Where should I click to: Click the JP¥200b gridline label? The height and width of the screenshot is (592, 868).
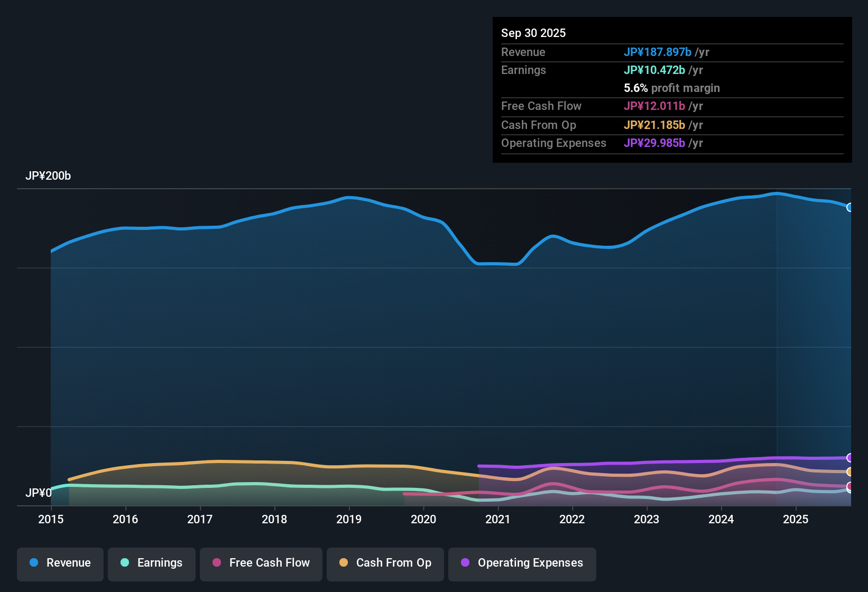(x=49, y=175)
